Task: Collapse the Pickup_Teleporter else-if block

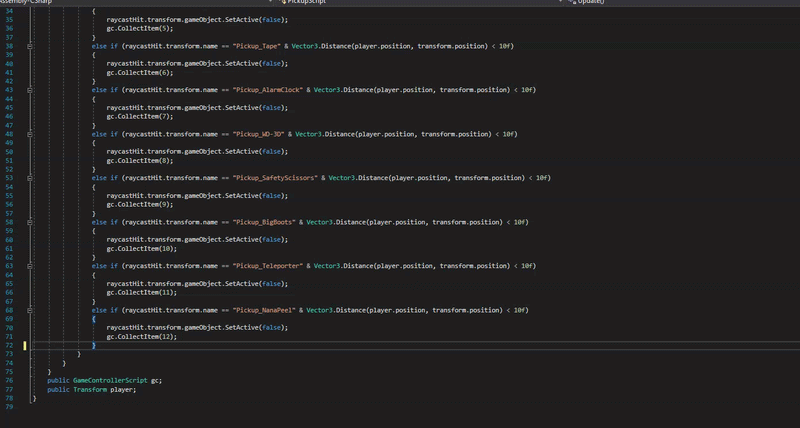Action: coord(30,266)
